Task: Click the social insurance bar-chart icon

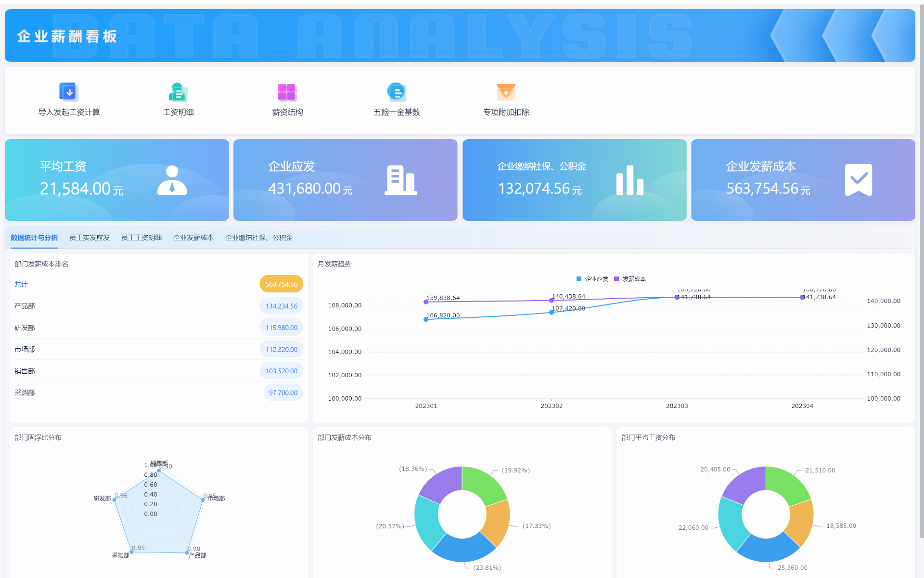Action: [629, 180]
